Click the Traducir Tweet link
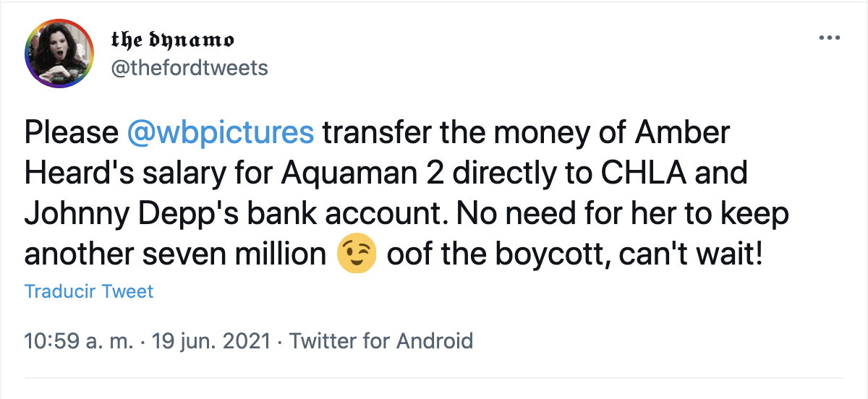Screen dimensions: 868x399 pyautogui.click(x=89, y=291)
